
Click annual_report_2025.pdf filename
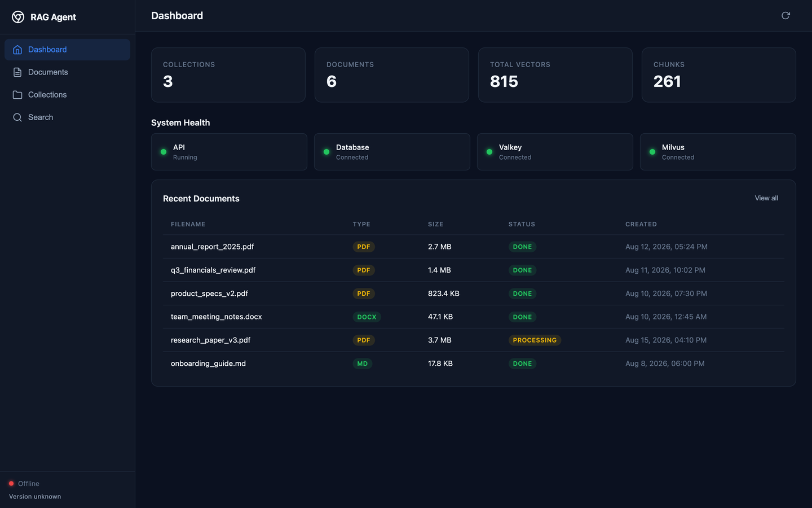point(213,247)
